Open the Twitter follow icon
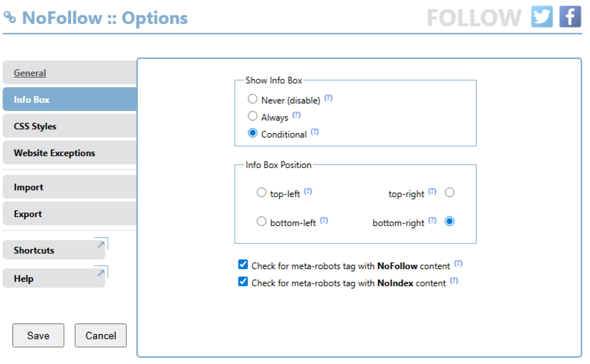This screenshot has height=364, width=590. click(542, 17)
